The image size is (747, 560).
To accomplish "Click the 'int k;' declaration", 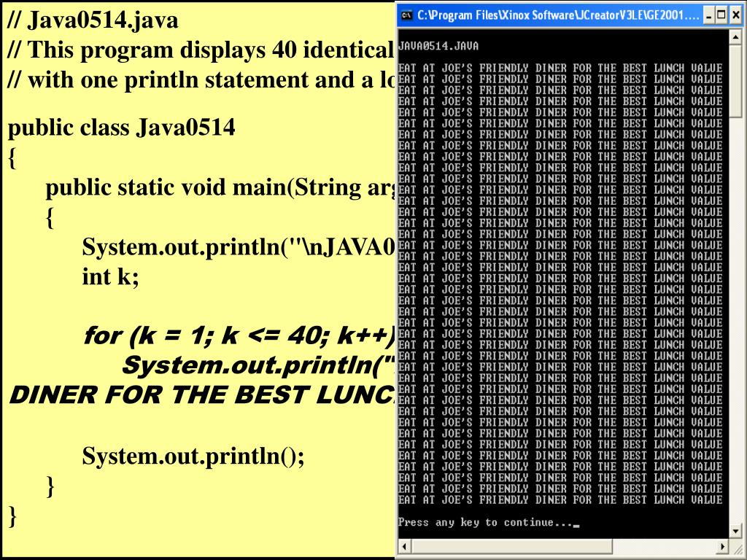I will [x=111, y=276].
